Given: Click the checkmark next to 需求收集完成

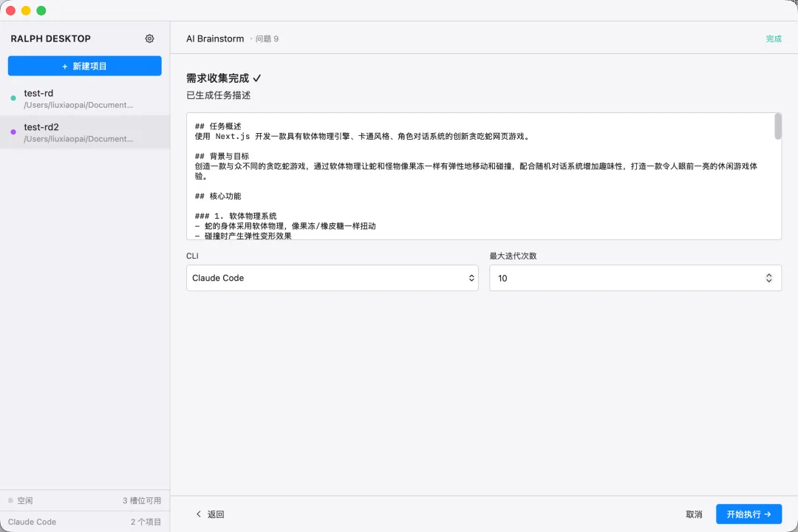Looking at the screenshot, I should tap(256, 78).
